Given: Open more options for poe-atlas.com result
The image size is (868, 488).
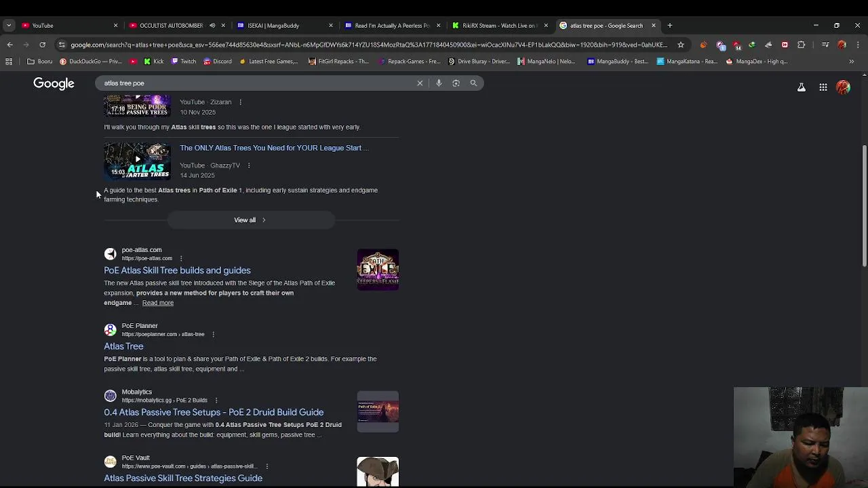Looking at the screenshot, I should coord(180,258).
